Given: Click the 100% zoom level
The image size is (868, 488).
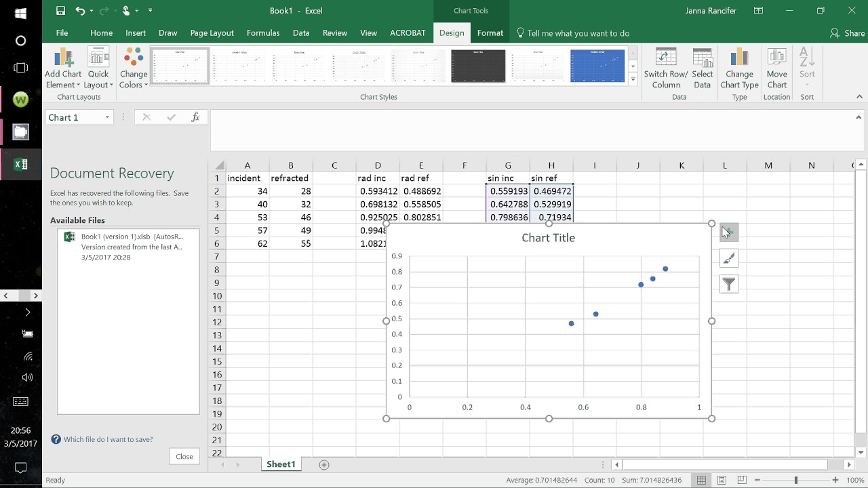Looking at the screenshot, I should (x=854, y=480).
